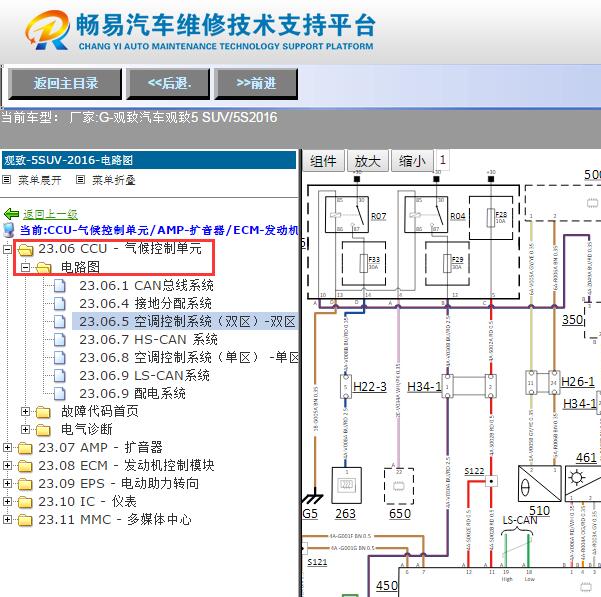Click folder icon of 23.11 MMC
This screenshot has width=601, height=597.
pyautogui.click(x=25, y=520)
